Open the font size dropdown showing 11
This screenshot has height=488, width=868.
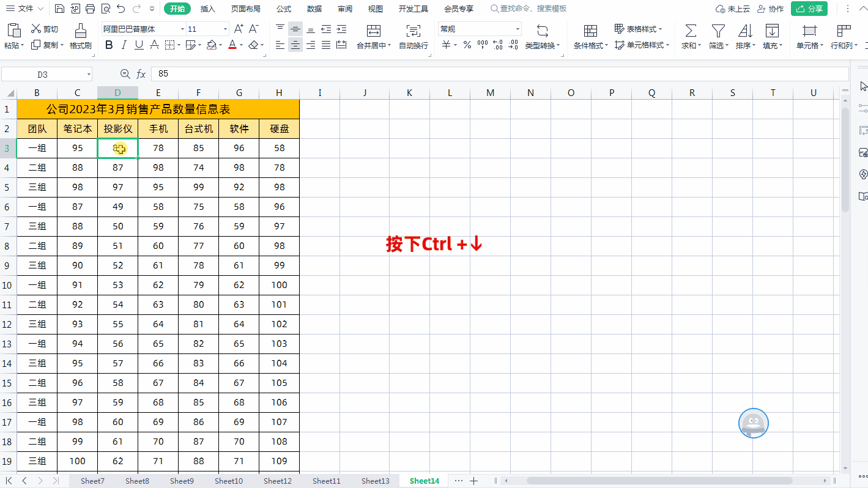(x=226, y=29)
